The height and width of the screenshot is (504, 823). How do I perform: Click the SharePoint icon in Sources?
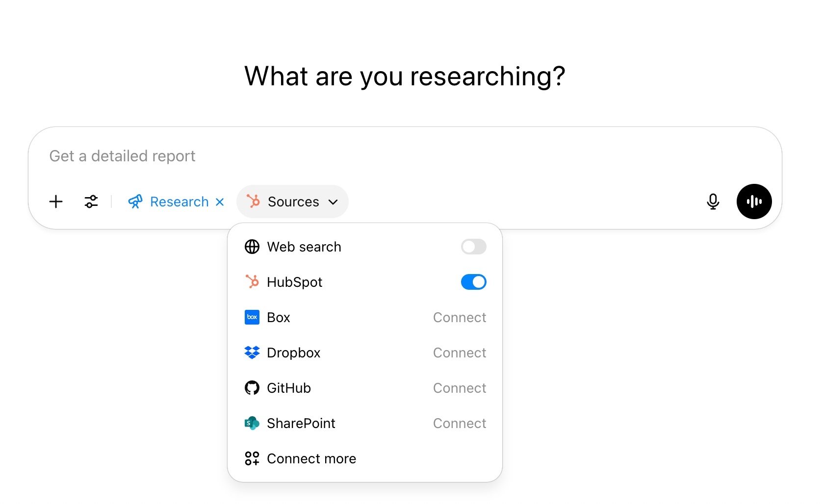[x=252, y=423]
